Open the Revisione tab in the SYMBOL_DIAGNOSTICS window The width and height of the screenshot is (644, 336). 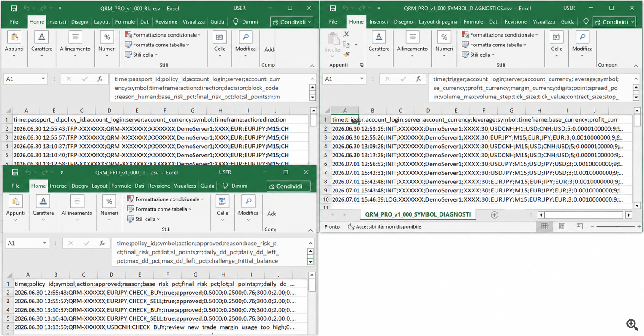pyautogui.click(x=516, y=22)
